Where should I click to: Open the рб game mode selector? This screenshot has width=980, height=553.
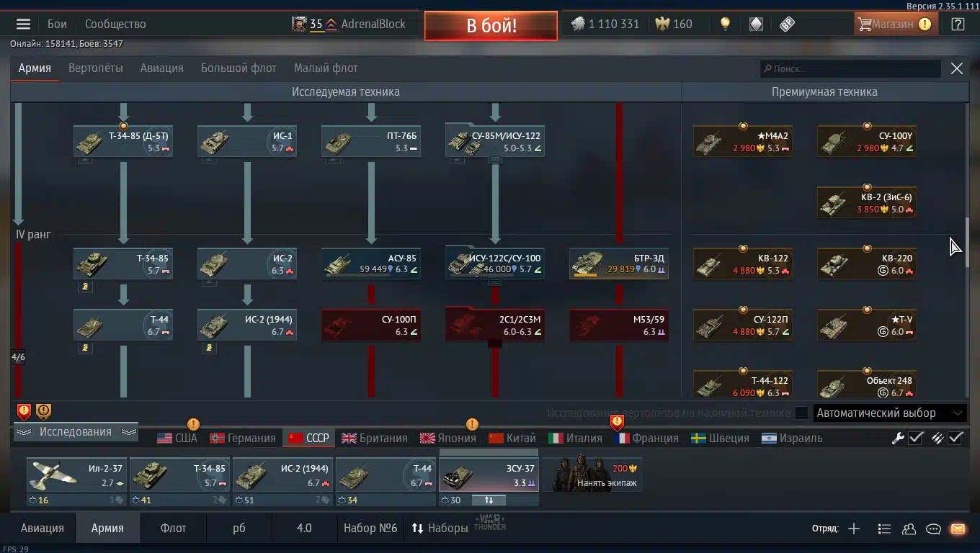click(239, 529)
